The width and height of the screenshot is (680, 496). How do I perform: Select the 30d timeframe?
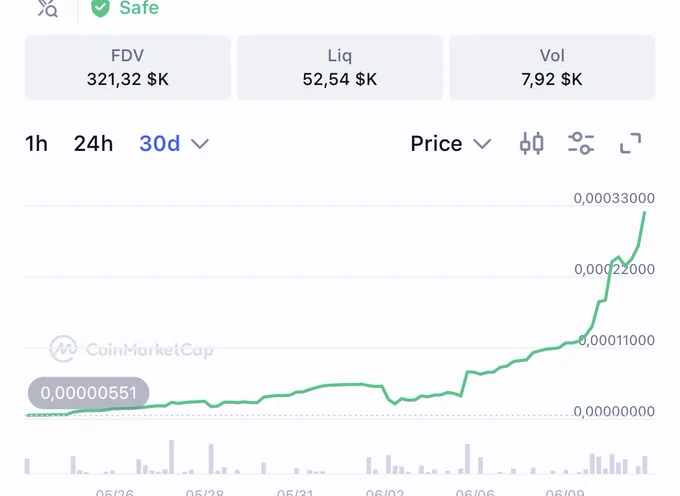coord(160,144)
